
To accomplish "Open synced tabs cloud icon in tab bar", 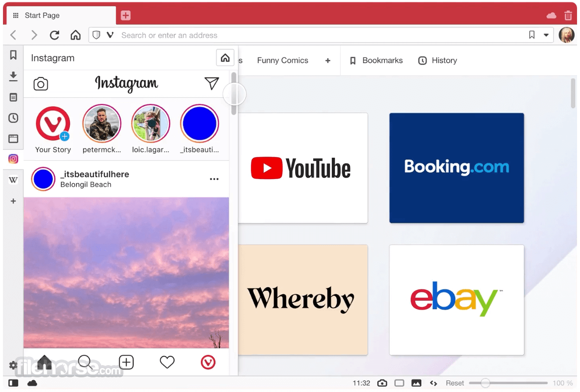I will [x=551, y=15].
